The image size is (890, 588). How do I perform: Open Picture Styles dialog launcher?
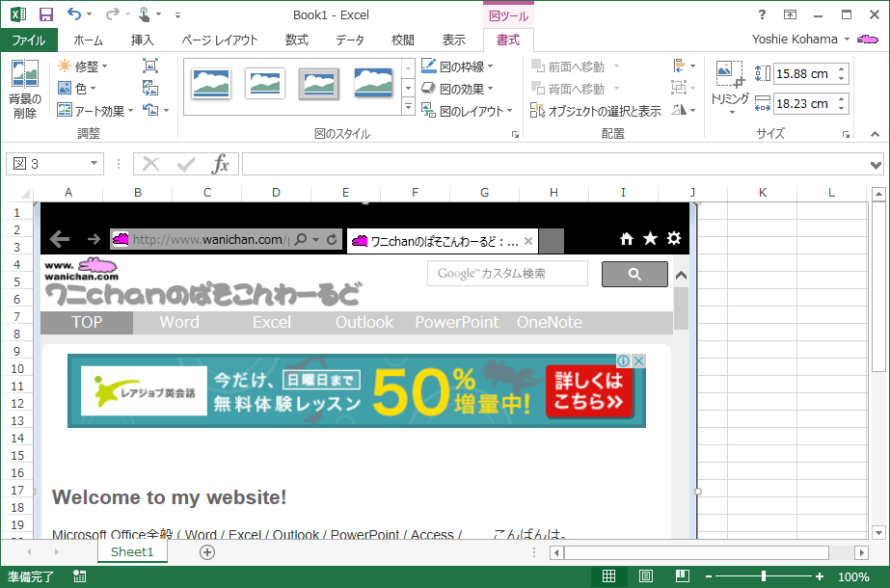pyautogui.click(x=515, y=135)
